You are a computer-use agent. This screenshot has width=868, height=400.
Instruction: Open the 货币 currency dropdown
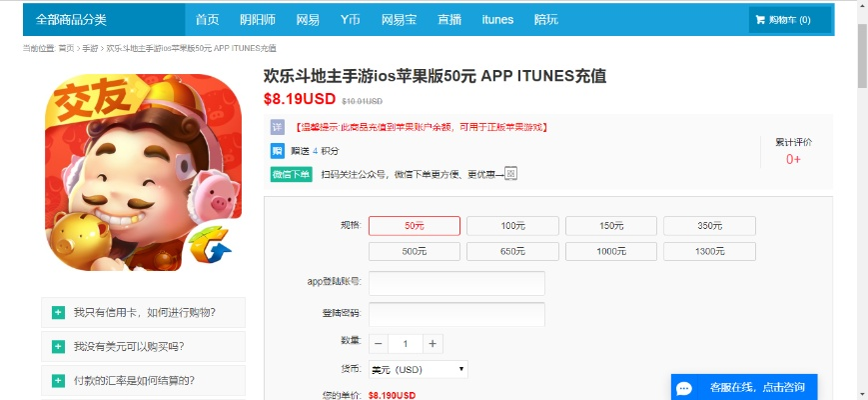point(418,370)
